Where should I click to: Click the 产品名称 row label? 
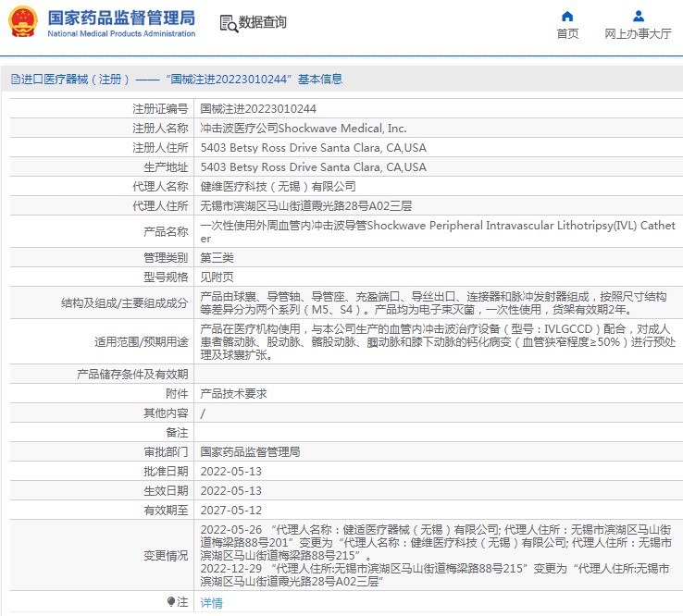pos(166,231)
